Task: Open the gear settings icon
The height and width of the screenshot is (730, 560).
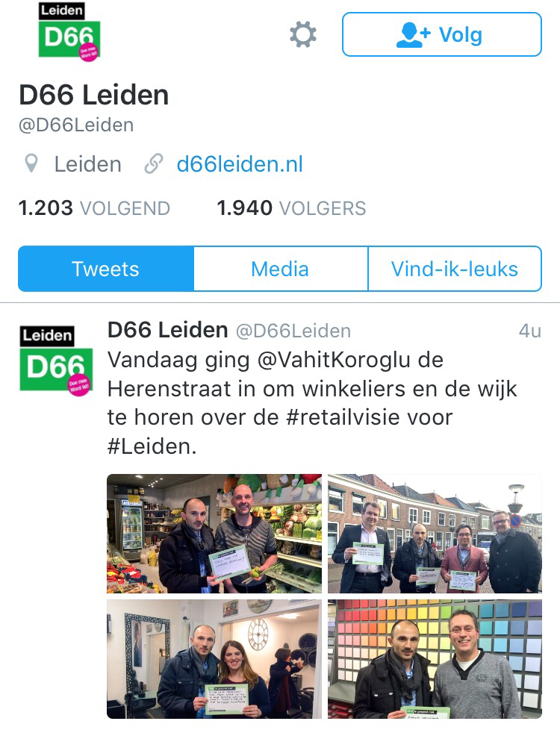Action: click(x=303, y=34)
